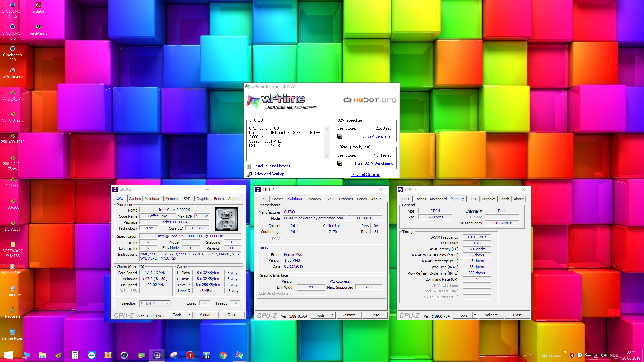The image size is (644, 362).
Task: Click the CPU List scrollbar up arrow
Action: pyautogui.click(x=327, y=129)
